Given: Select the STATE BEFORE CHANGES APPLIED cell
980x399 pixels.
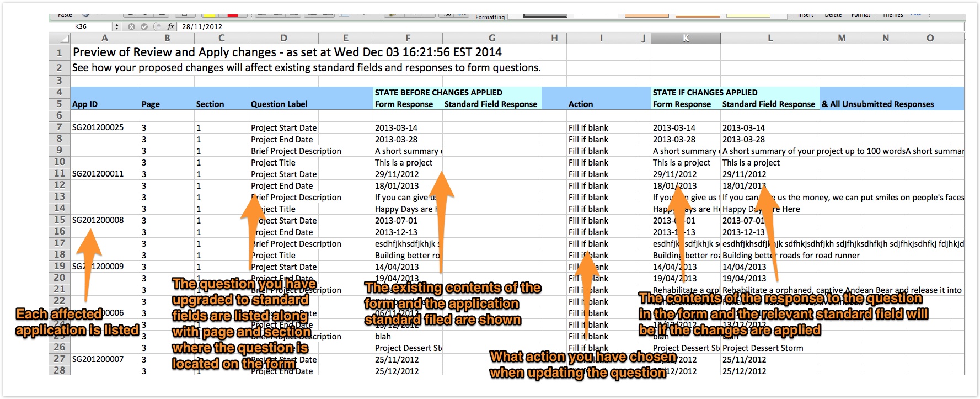Looking at the screenshot, I should pyautogui.click(x=438, y=93).
